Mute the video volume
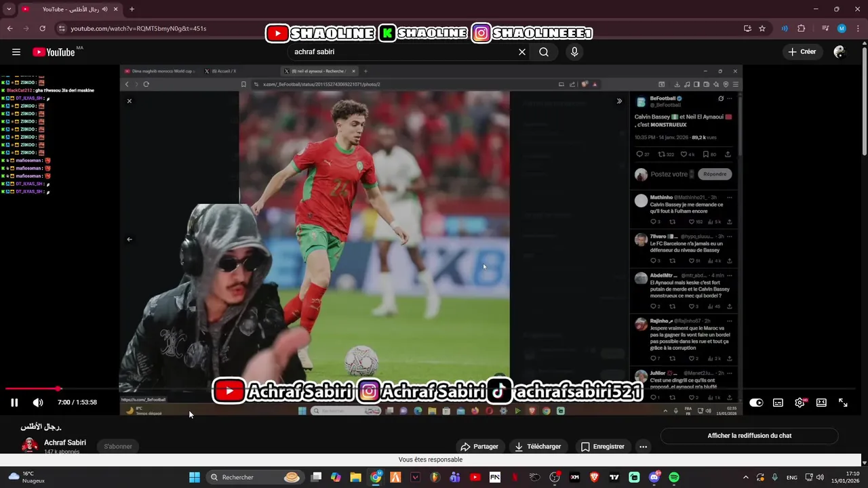This screenshot has width=868, height=488. point(38,403)
